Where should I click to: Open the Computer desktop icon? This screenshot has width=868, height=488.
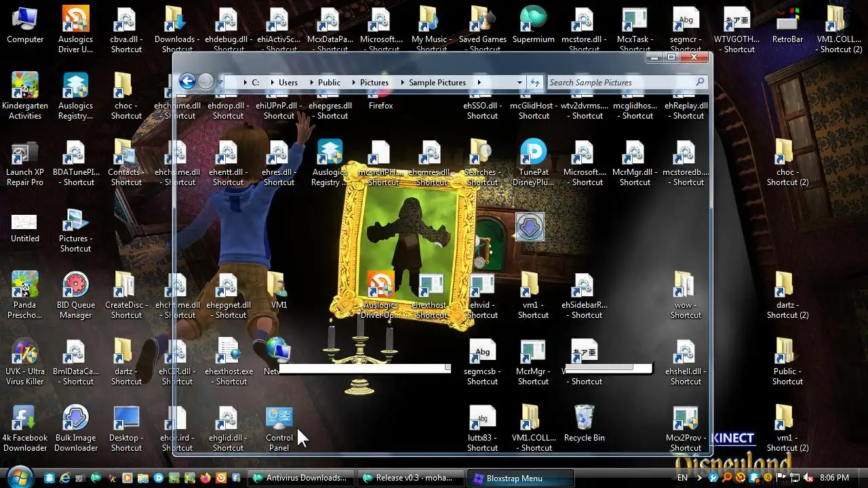(25, 26)
